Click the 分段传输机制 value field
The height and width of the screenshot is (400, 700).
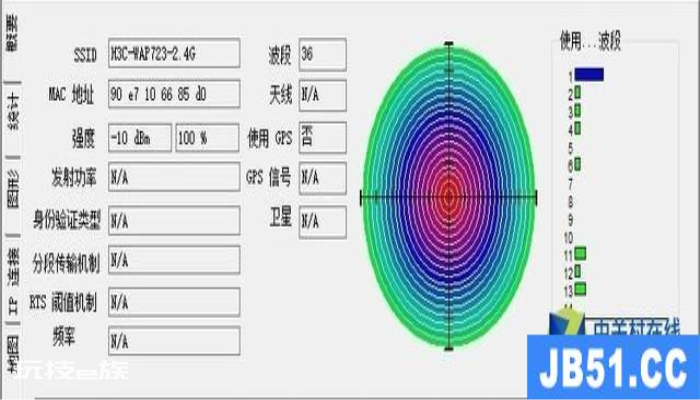174,260
